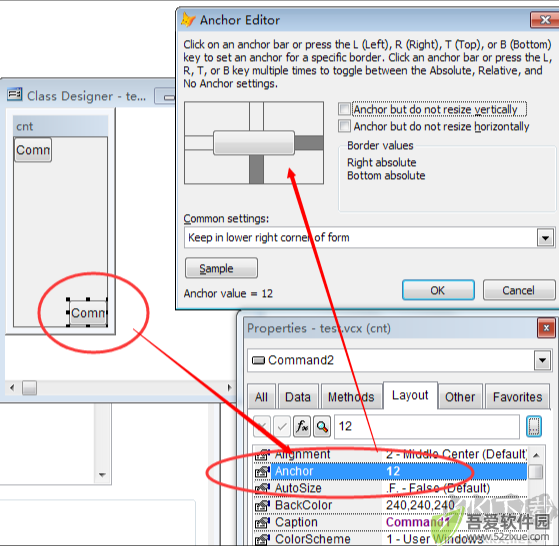Click the function expression fx button

point(302,426)
